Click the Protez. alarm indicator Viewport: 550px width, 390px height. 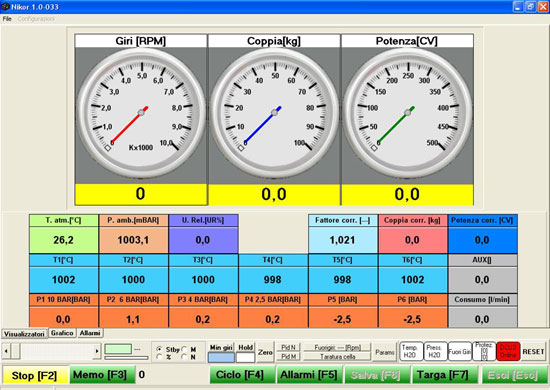point(484,351)
